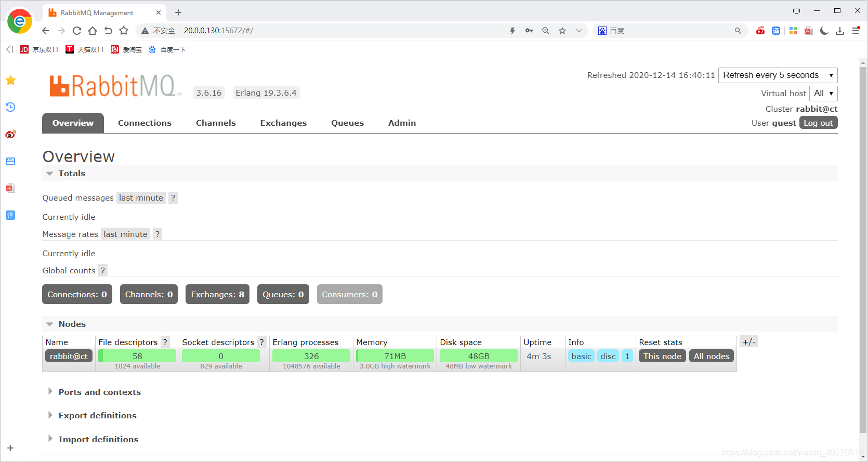This screenshot has width=868, height=462.
Task: Click the File descriptors 58 bar
Action: coord(137,356)
